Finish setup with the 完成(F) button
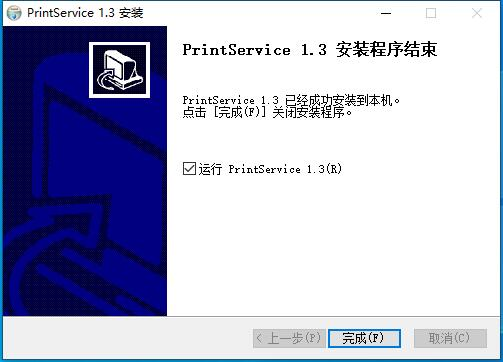Screen dimensions: 503x362 click(364, 338)
